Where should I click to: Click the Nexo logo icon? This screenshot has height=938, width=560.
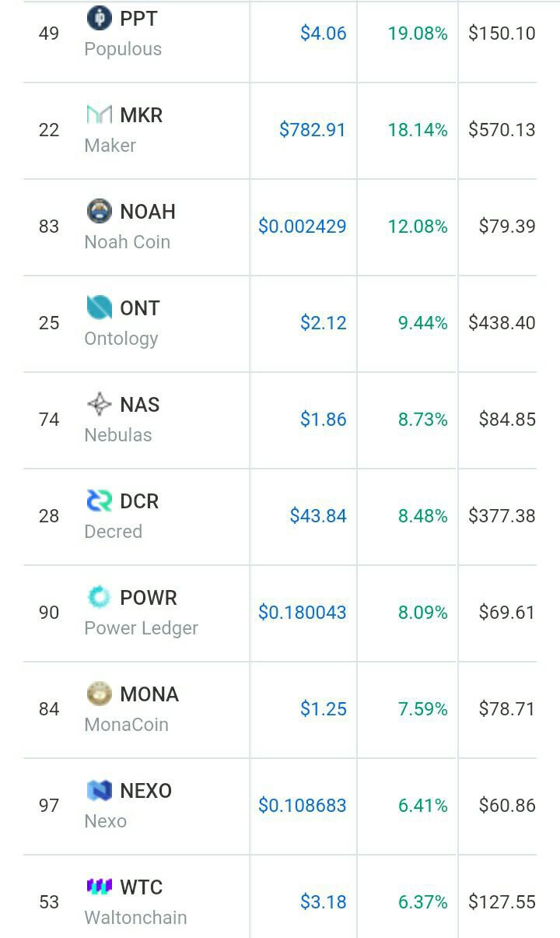pyautogui.click(x=100, y=790)
